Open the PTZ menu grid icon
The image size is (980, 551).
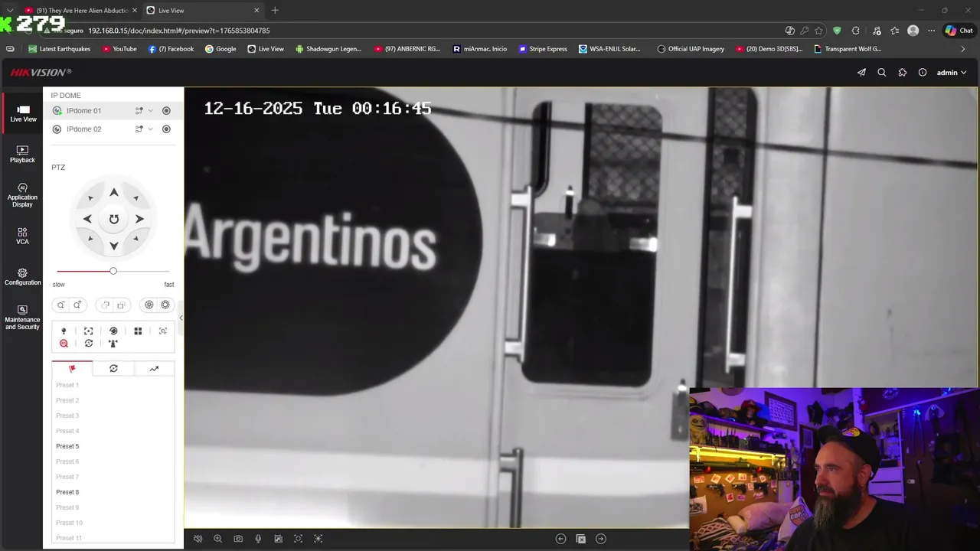[x=138, y=331]
